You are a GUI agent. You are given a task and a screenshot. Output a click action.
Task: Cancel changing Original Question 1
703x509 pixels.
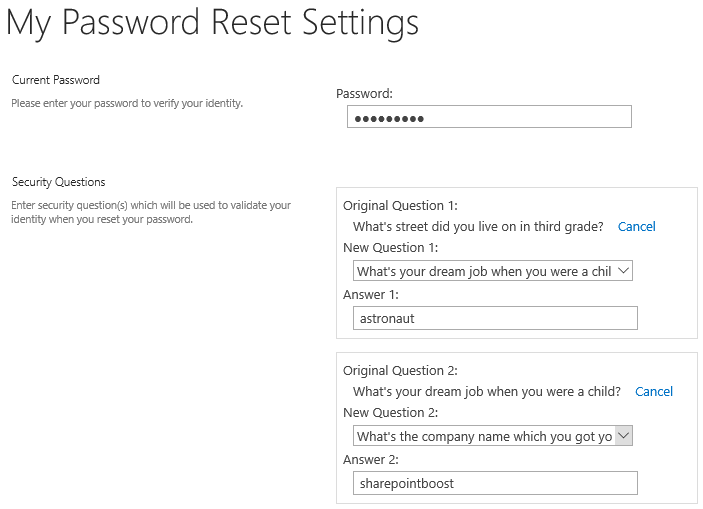tap(636, 226)
